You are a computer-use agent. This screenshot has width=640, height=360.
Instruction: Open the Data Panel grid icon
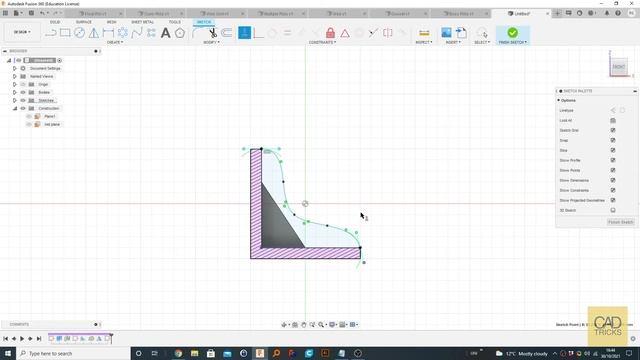pyautogui.click(x=5, y=13)
